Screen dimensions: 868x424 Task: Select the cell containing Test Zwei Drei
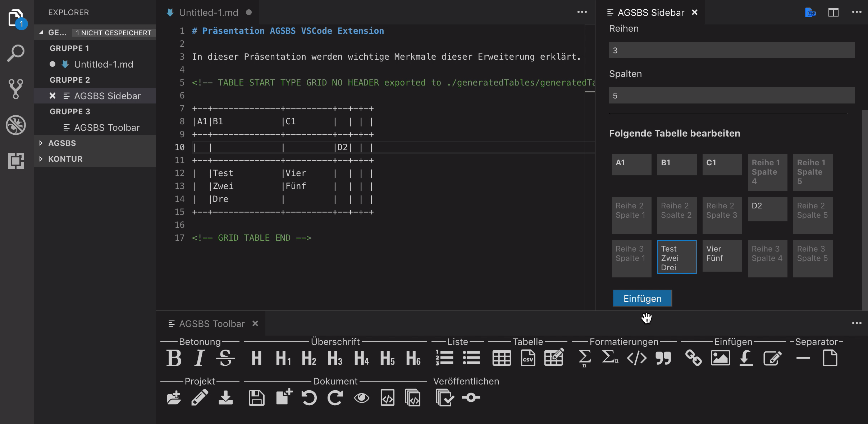[676, 257]
